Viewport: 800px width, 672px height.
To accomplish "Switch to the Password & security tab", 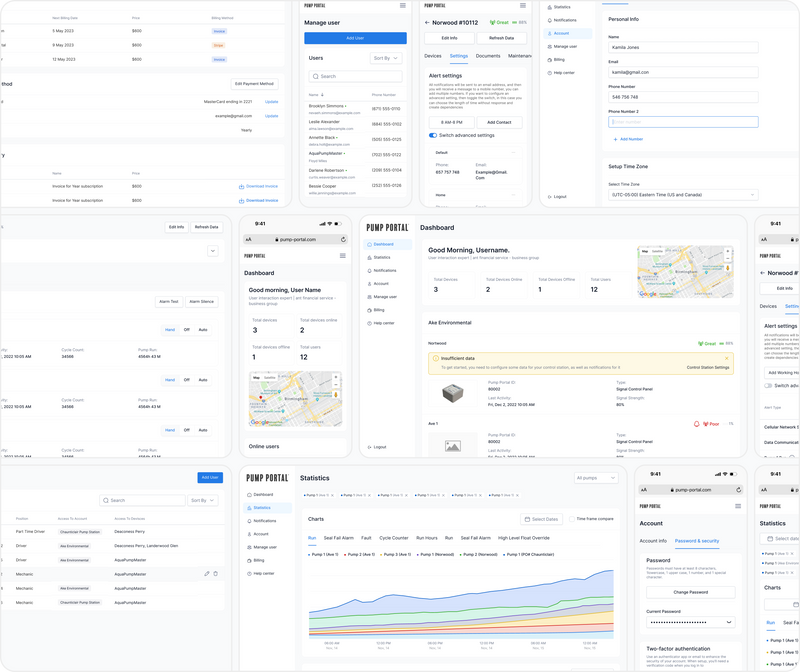I will tap(696, 541).
